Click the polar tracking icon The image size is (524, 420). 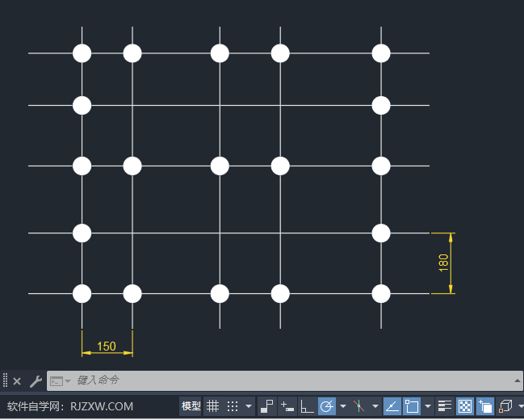click(327, 405)
